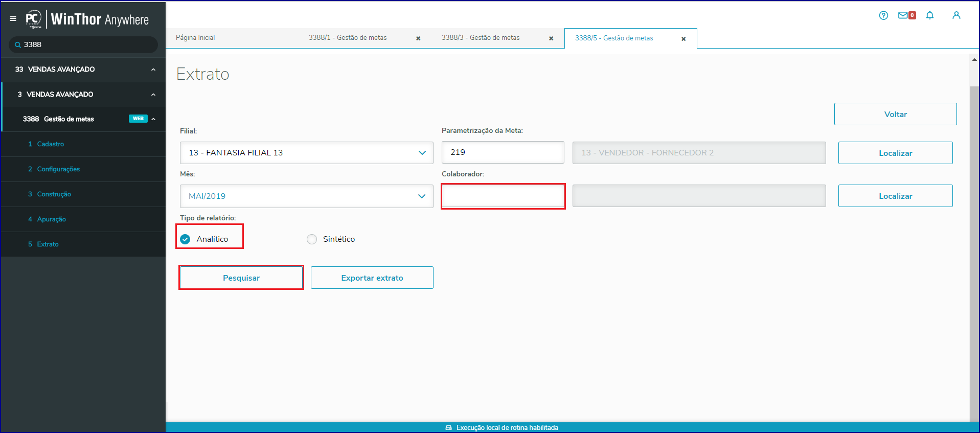Click the Voltar button
This screenshot has width=980, height=433.
coord(896,114)
